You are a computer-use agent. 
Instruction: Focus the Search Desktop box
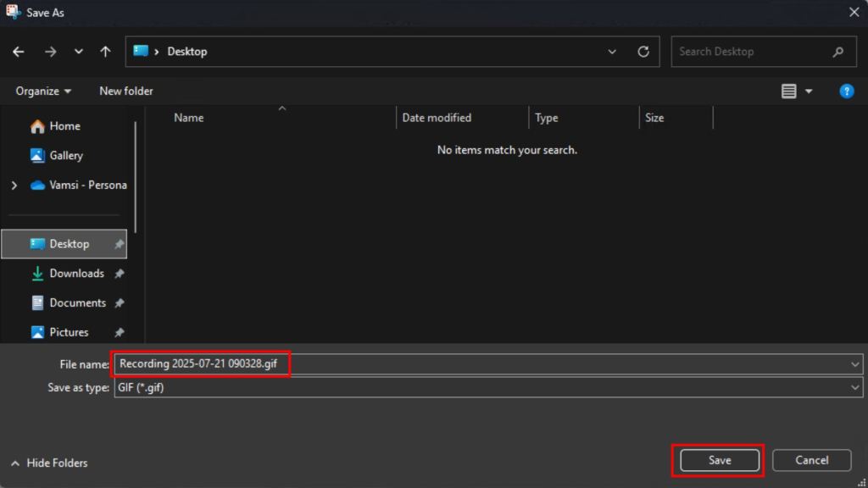[x=764, y=52]
